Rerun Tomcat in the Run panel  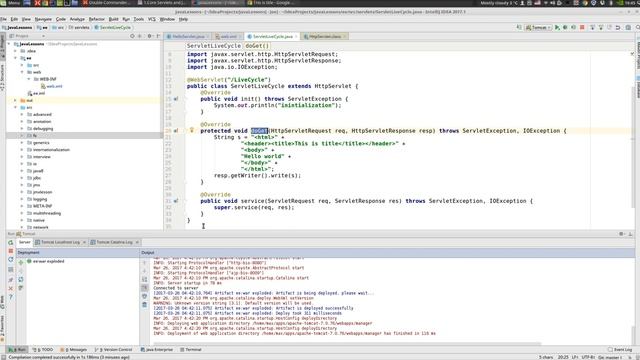click(11, 242)
